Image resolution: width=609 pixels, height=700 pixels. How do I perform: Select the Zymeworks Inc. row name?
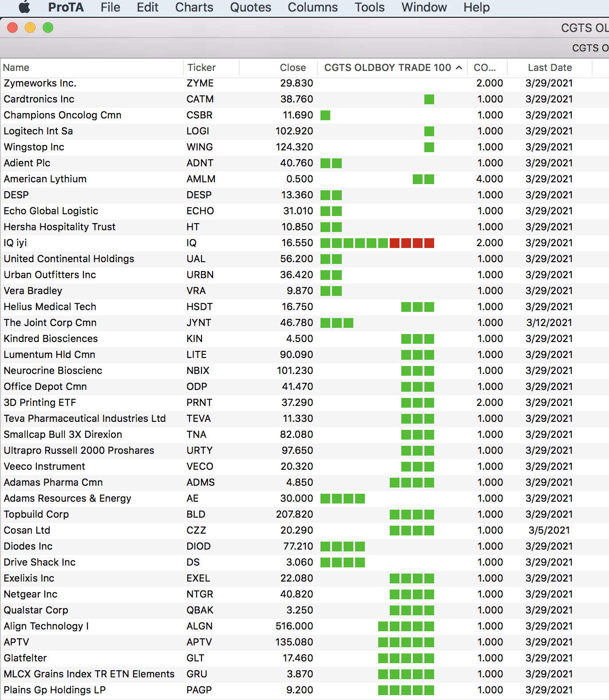[40, 83]
